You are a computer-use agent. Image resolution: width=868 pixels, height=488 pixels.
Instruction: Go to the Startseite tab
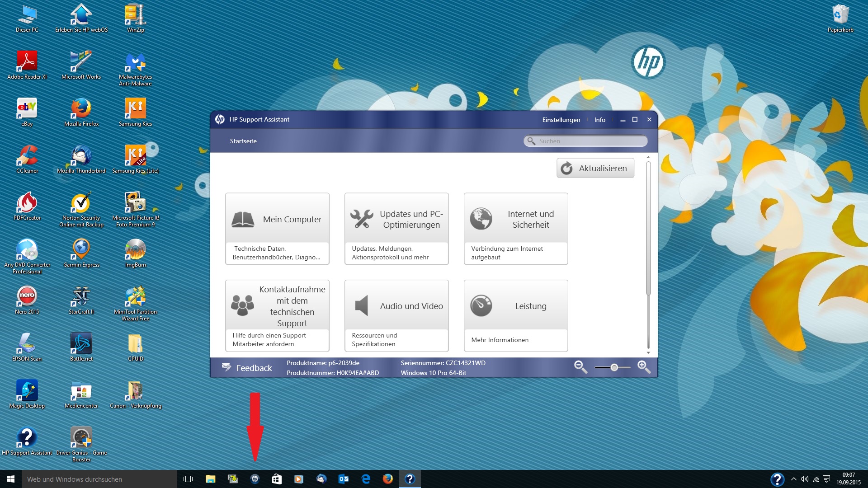(x=243, y=141)
